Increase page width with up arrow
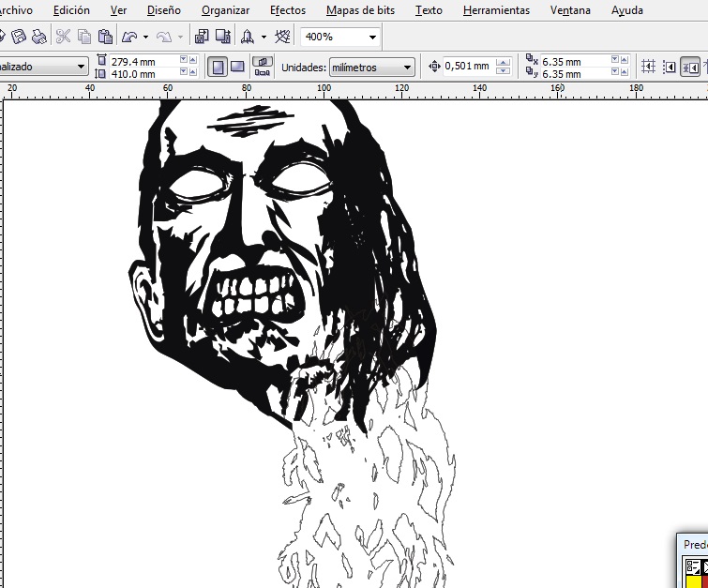The image size is (708, 588). [193, 60]
